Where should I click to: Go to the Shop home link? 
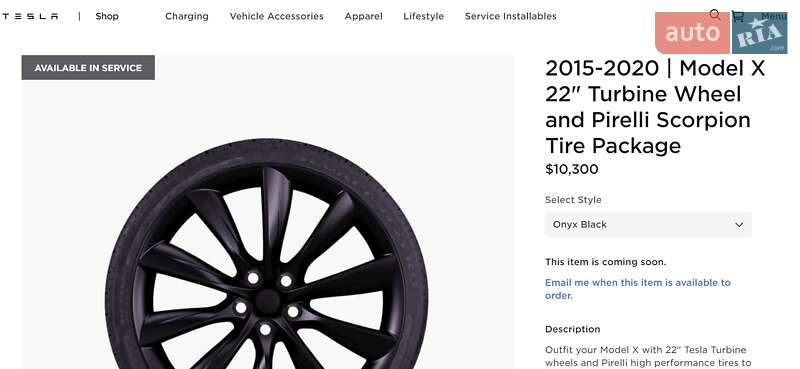(x=107, y=16)
